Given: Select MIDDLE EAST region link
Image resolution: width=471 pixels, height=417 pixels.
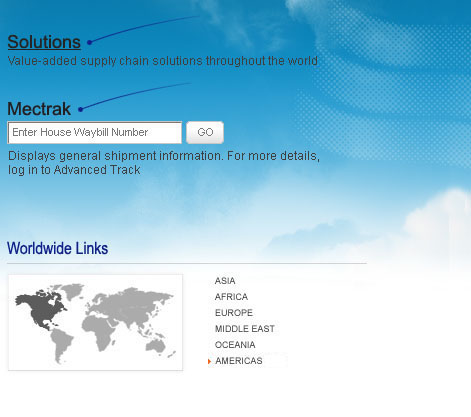Looking at the screenshot, I should (245, 329).
